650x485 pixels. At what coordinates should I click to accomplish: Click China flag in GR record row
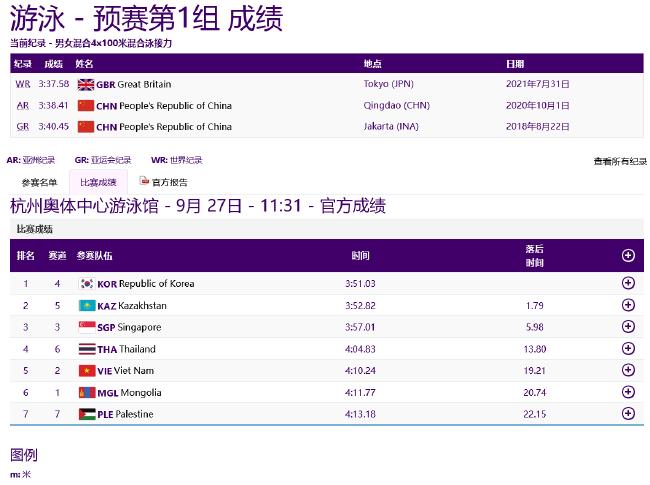click(86, 126)
